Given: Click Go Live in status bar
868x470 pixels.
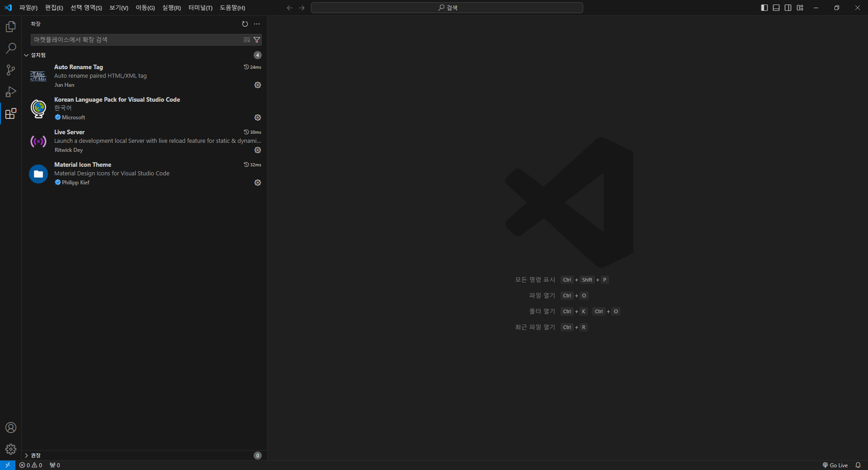Looking at the screenshot, I should coord(835,465).
